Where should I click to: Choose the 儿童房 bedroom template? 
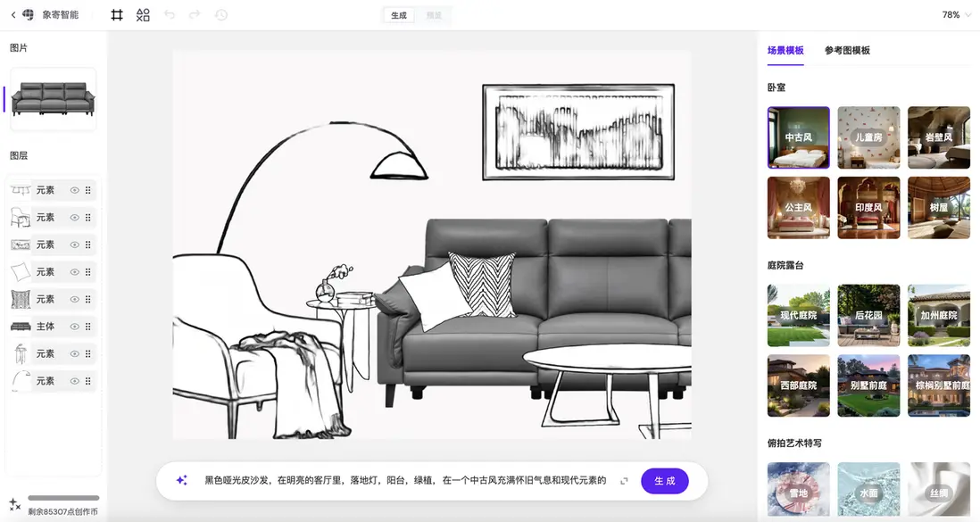coord(868,137)
